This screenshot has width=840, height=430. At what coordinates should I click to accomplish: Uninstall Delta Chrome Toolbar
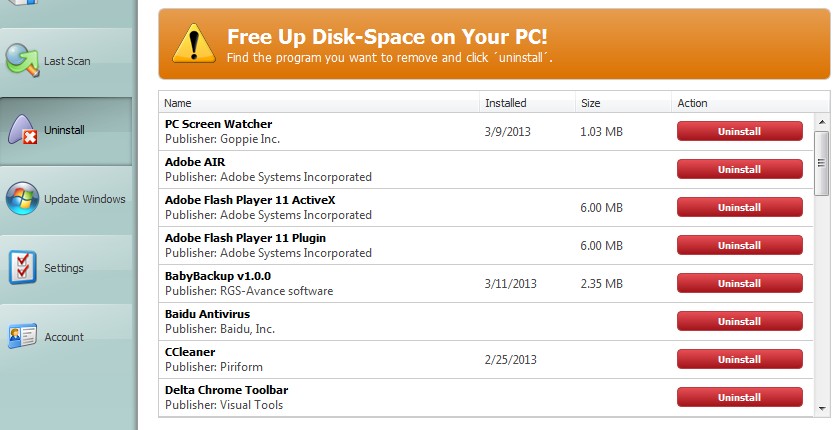739,397
